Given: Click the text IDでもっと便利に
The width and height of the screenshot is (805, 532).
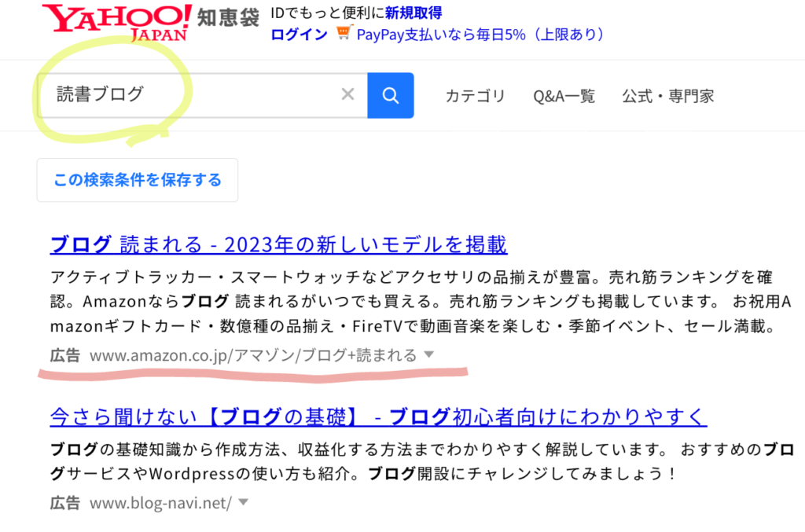Looking at the screenshot, I should tap(328, 13).
